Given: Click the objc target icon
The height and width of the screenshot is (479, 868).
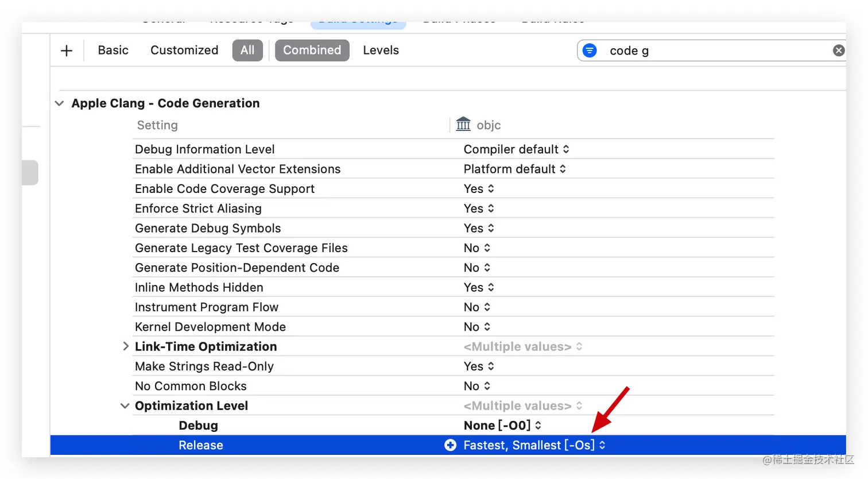Looking at the screenshot, I should coord(463,125).
